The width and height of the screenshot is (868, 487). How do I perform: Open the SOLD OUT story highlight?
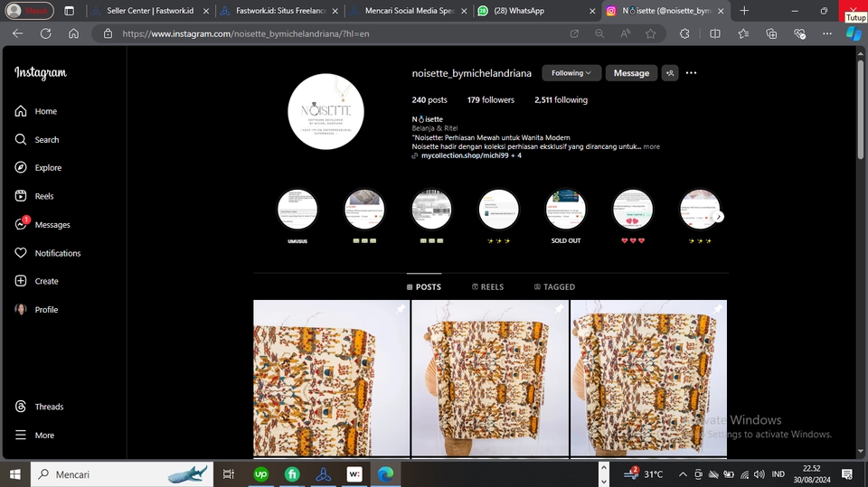566,210
